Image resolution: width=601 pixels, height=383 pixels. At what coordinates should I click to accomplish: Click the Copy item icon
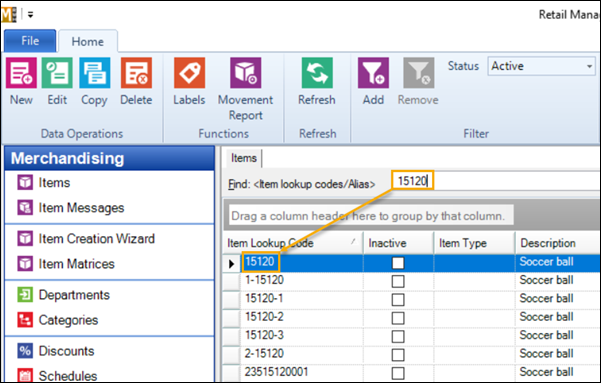point(95,73)
